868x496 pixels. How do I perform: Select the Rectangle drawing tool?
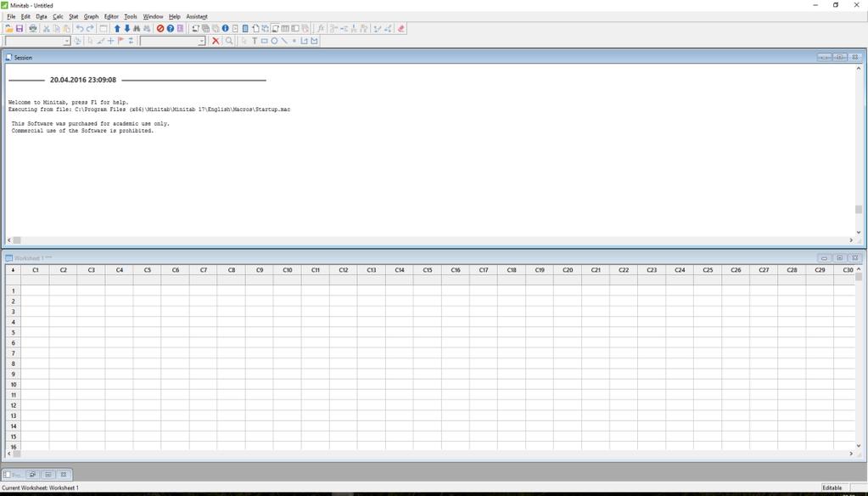pyautogui.click(x=264, y=41)
